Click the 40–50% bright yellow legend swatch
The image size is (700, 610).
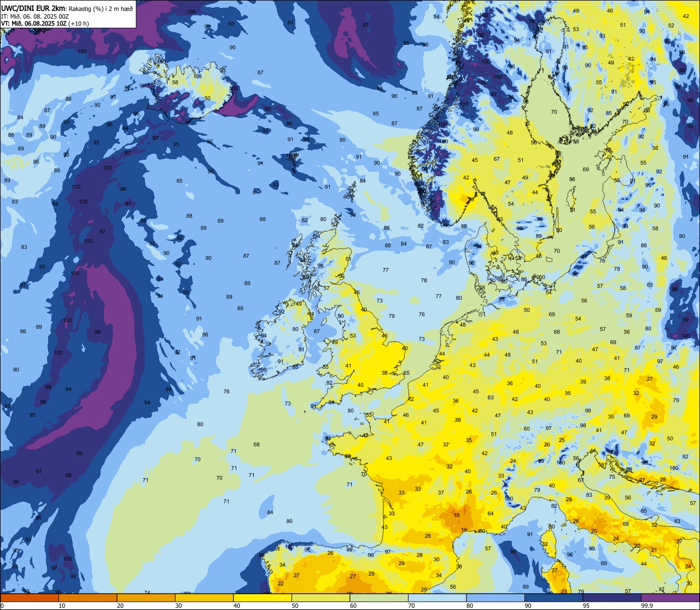(262, 597)
